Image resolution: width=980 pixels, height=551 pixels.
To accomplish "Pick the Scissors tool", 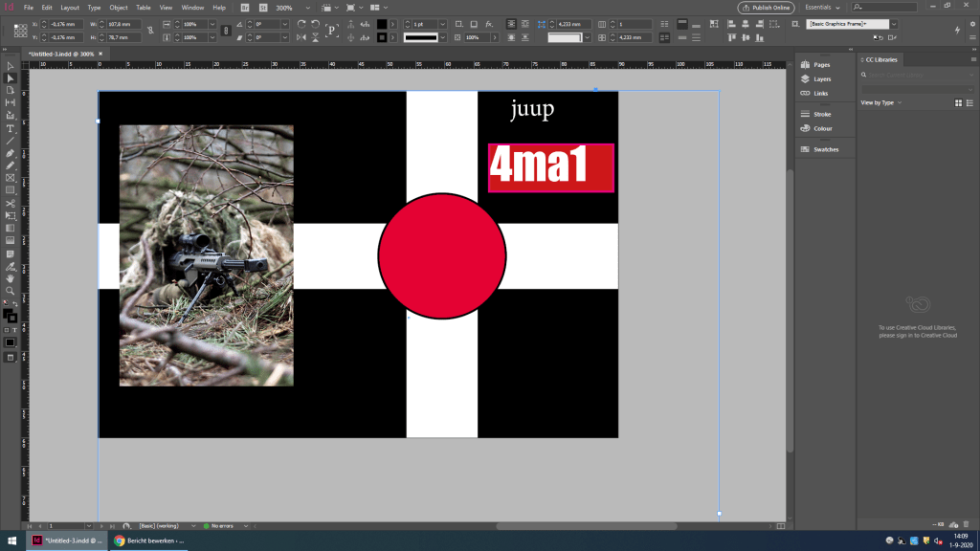I will pos(11,204).
